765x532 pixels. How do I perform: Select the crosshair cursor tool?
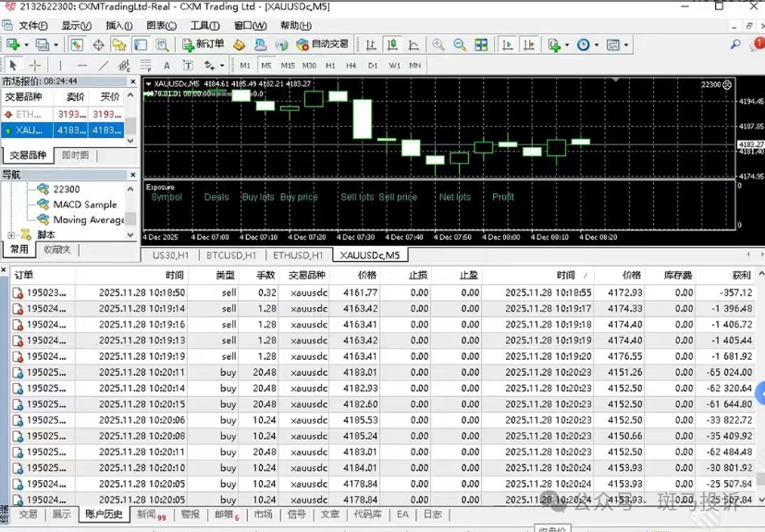[x=35, y=66]
